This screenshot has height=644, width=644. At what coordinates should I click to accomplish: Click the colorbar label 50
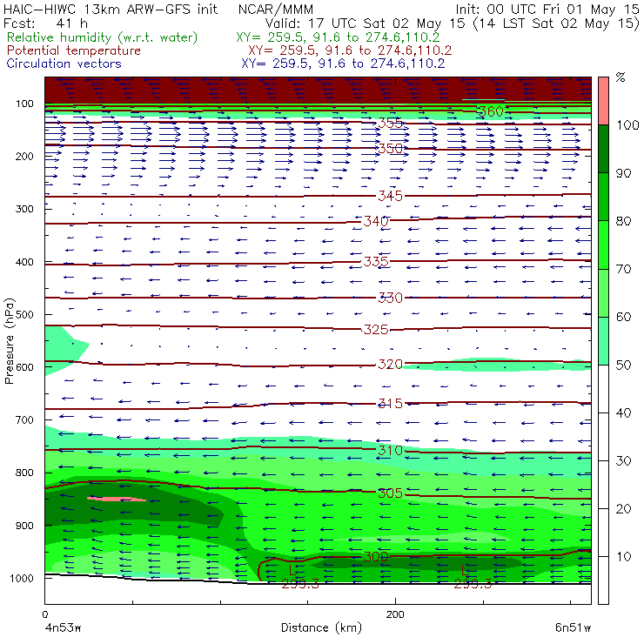pyautogui.click(x=623, y=366)
